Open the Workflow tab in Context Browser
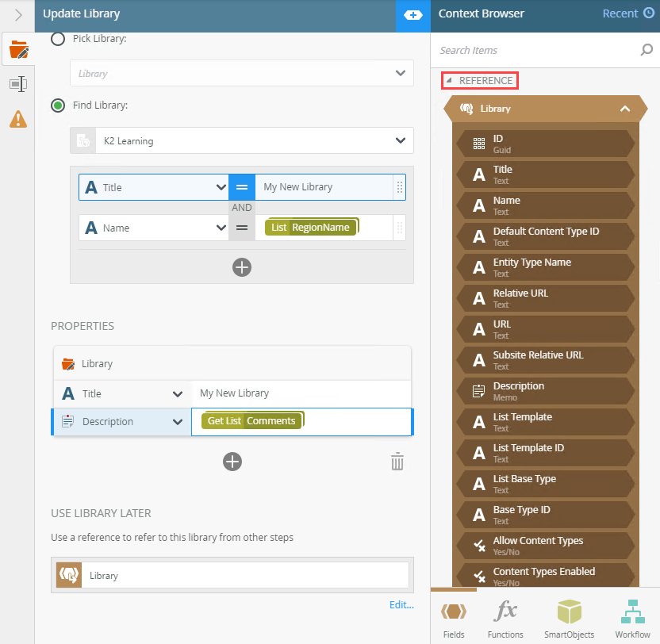 [633, 619]
